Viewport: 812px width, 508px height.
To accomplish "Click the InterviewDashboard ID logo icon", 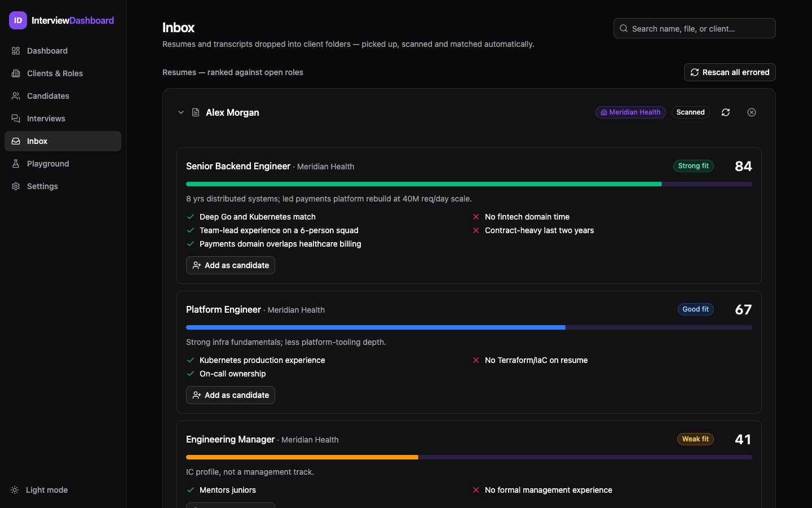I will click(18, 20).
